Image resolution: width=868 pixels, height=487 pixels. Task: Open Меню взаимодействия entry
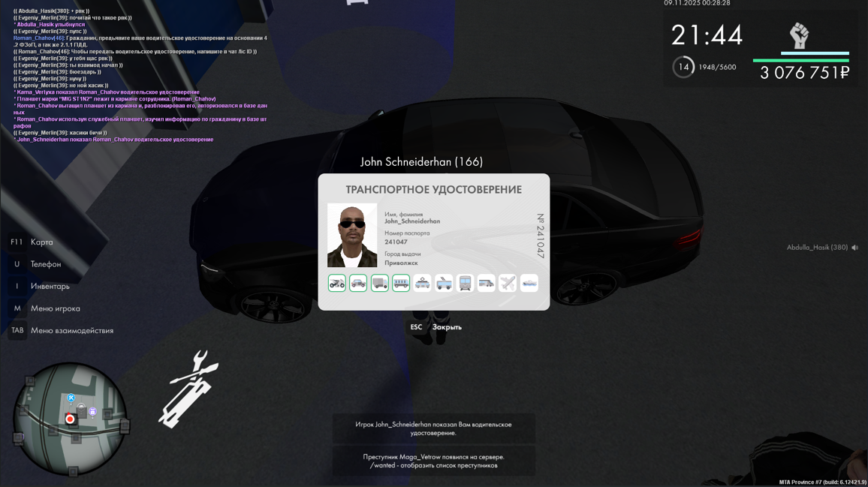click(x=72, y=330)
